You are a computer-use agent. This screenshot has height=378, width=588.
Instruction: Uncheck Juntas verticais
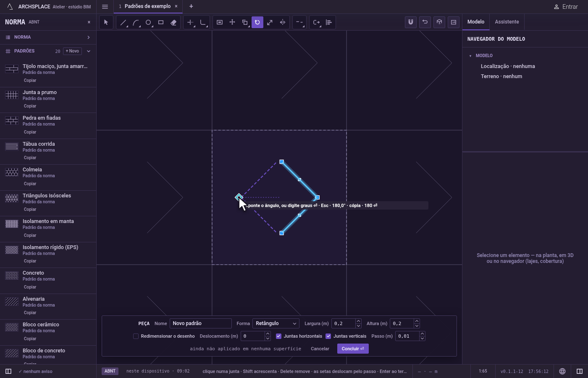[328, 336]
